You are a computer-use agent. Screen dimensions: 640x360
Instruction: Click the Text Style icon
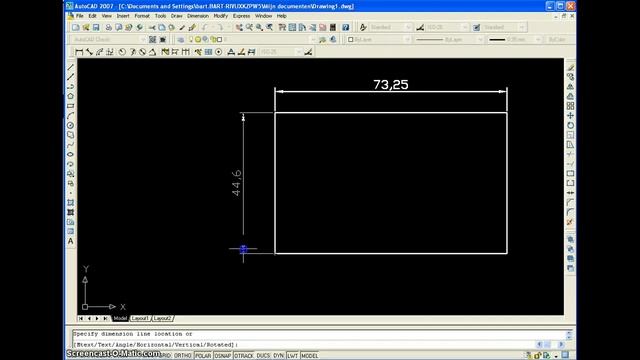(363, 27)
